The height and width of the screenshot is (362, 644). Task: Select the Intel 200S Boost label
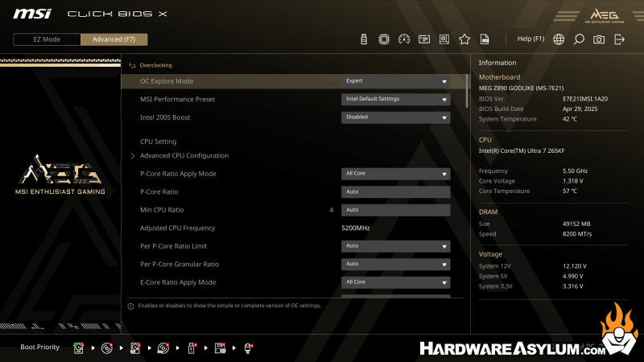165,117
